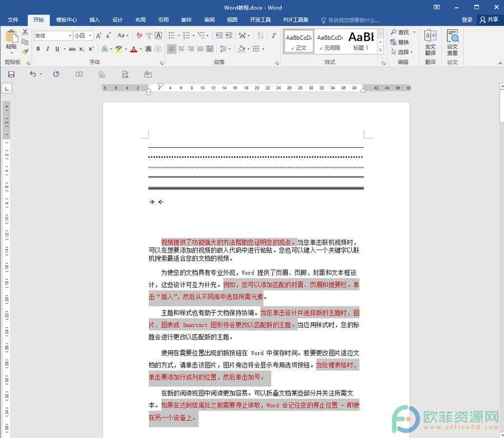Screen dimensions: 504x438
Task: Switch to the PDF工具集 tab
Action: (296, 20)
